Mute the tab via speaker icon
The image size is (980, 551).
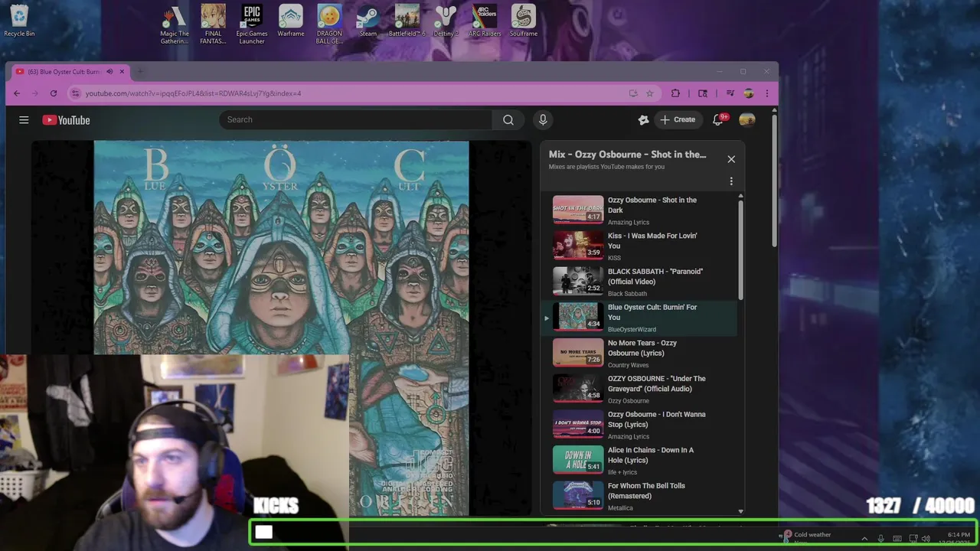coord(109,71)
